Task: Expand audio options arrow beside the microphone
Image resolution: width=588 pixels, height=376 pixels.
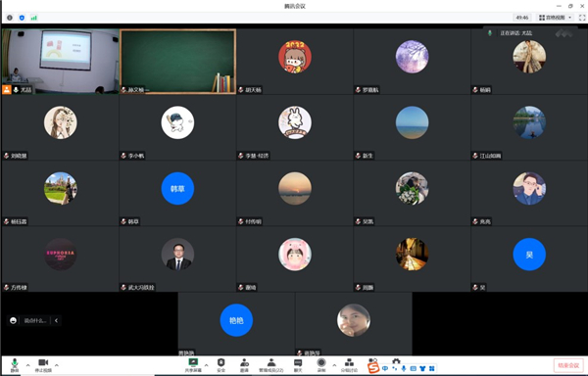Action: [27, 365]
